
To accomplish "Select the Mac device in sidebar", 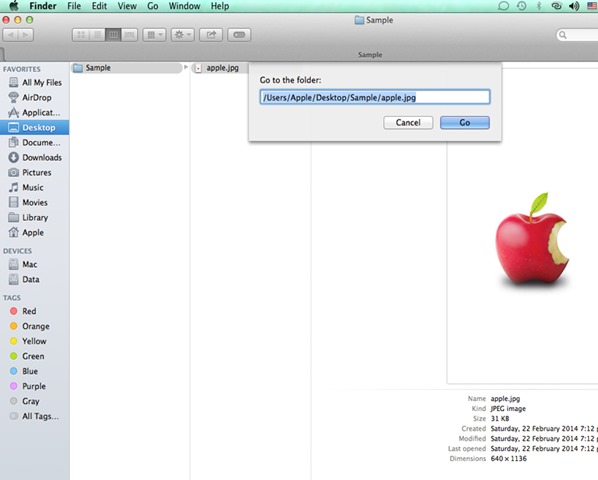I will point(35,264).
